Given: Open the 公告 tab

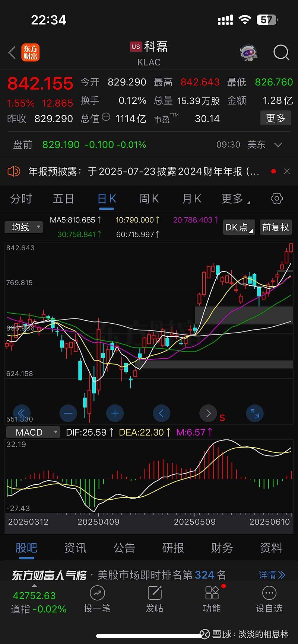Looking at the screenshot, I should pyautogui.click(x=124, y=548).
